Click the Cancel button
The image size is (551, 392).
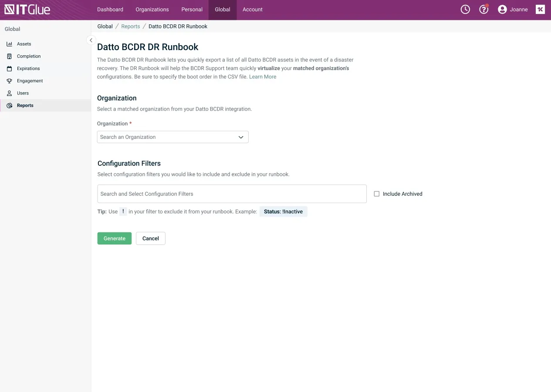point(150,238)
